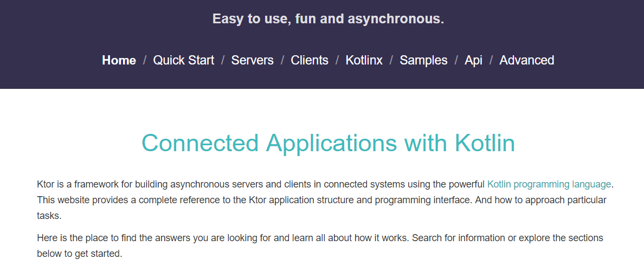This screenshot has height=265, width=644.
Task: Navigate to the Samples page
Action: [423, 60]
